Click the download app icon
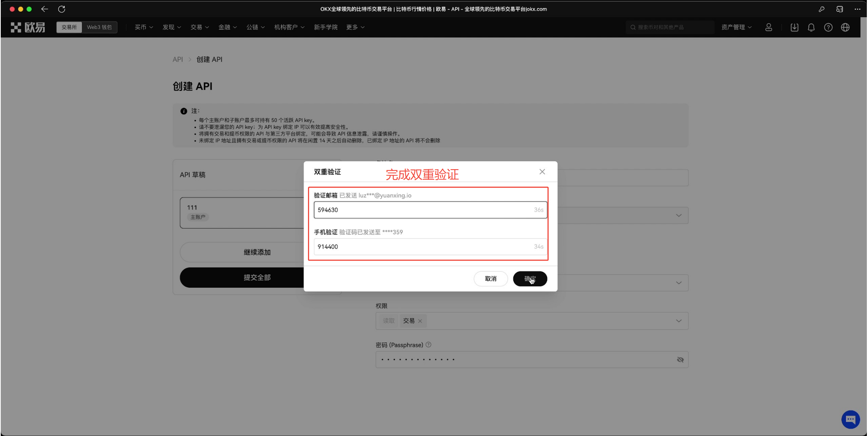The image size is (868, 436). [x=794, y=27]
